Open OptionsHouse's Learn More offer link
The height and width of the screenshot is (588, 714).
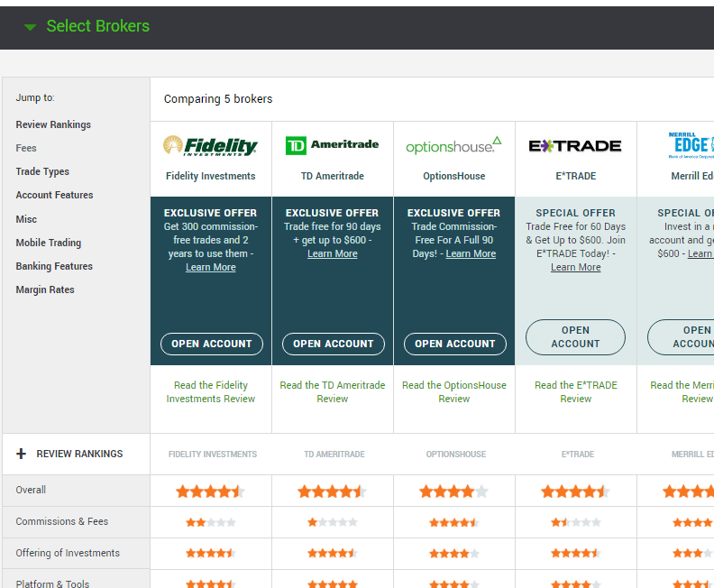pos(471,253)
